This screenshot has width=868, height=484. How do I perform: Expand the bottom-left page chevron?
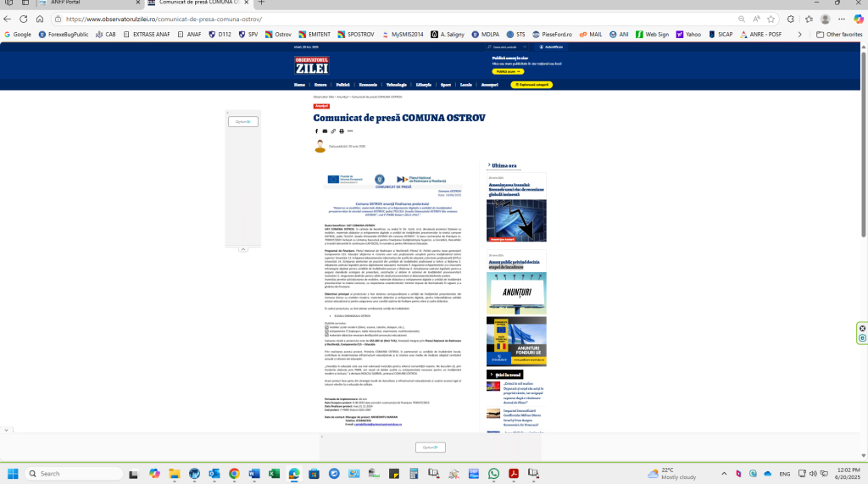click(x=6, y=431)
